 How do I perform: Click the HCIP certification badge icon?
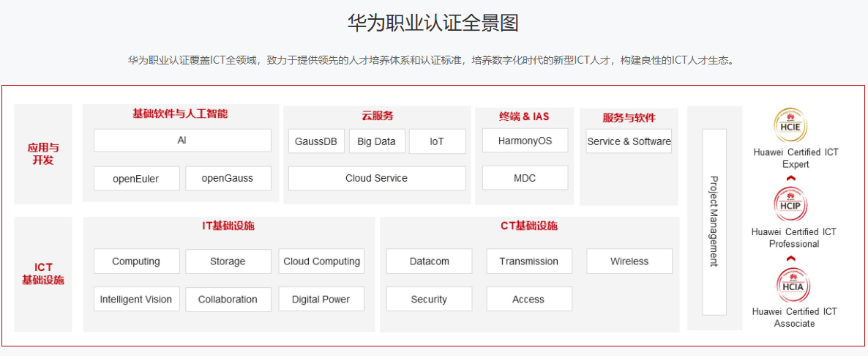point(790,204)
